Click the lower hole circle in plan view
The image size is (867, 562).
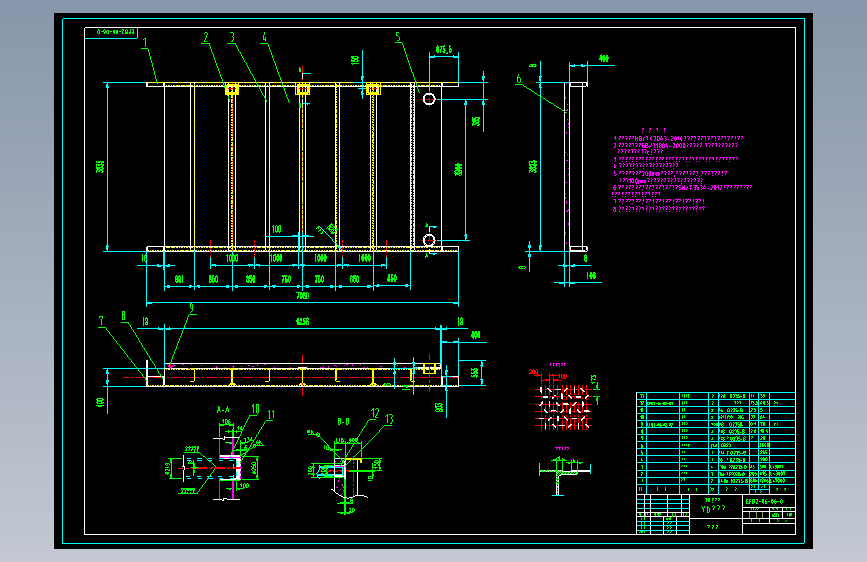point(429,240)
